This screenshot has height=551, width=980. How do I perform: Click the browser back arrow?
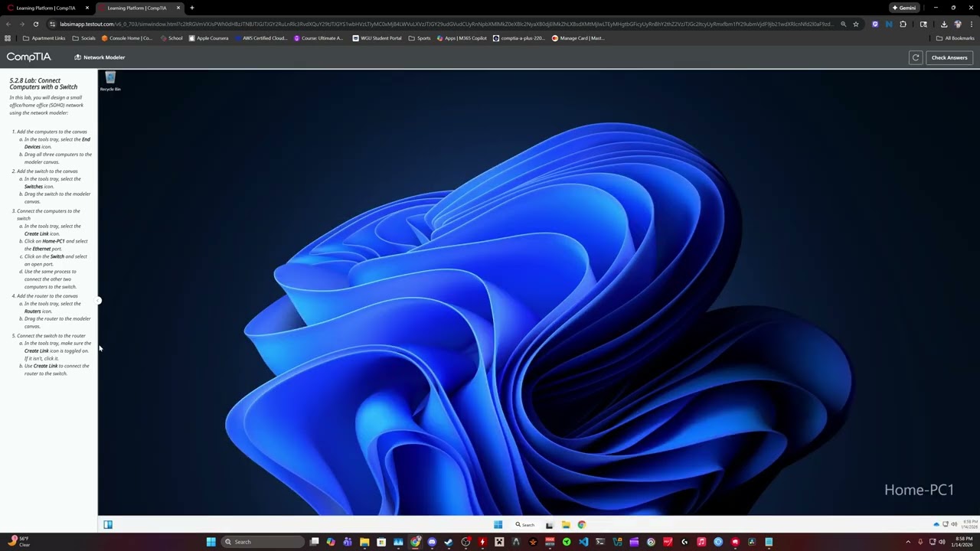pos(8,24)
